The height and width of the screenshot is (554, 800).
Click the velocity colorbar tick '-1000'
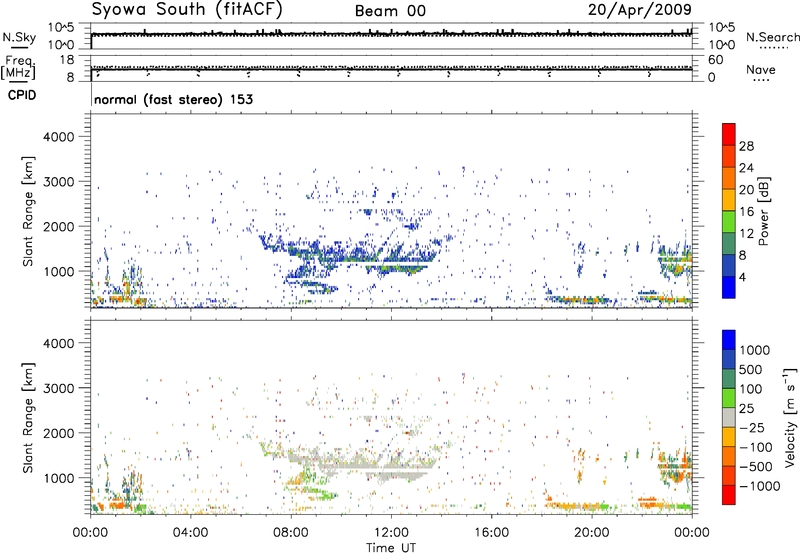click(x=759, y=486)
